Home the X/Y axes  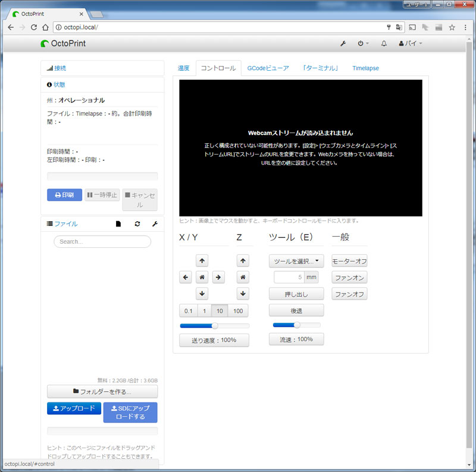202,277
